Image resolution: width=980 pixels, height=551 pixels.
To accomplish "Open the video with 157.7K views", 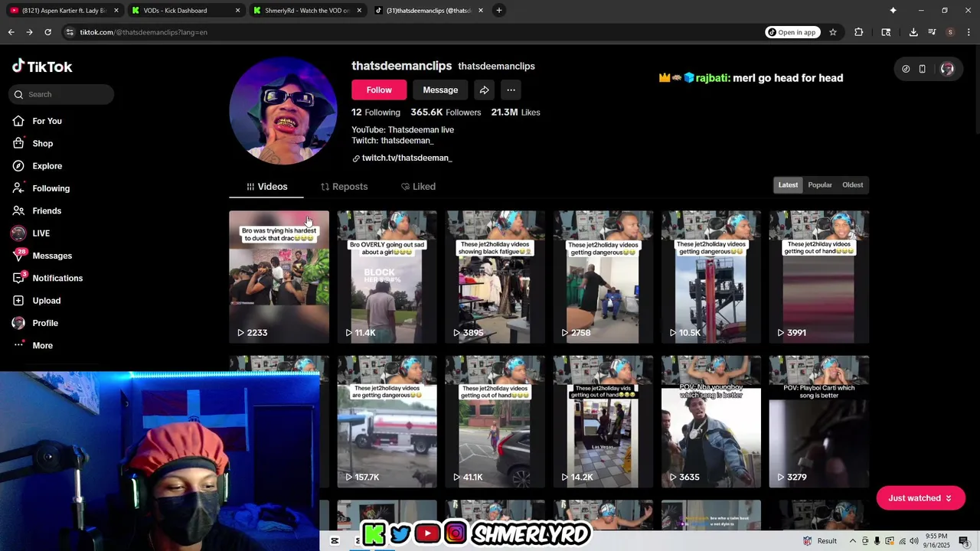I will click(387, 422).
